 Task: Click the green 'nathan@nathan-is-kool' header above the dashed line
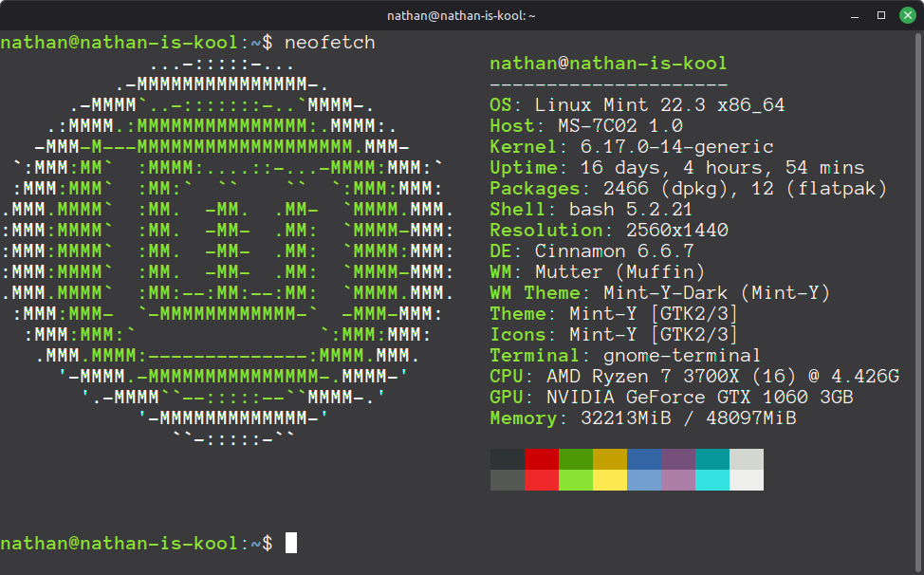pyautogui.click(x=608, y=64)
